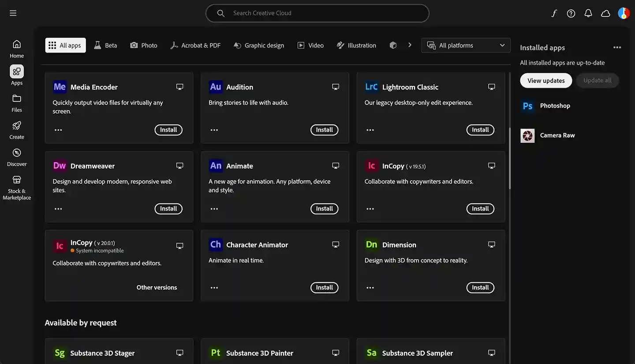Click the cloud sync status icon

(605, 13)
